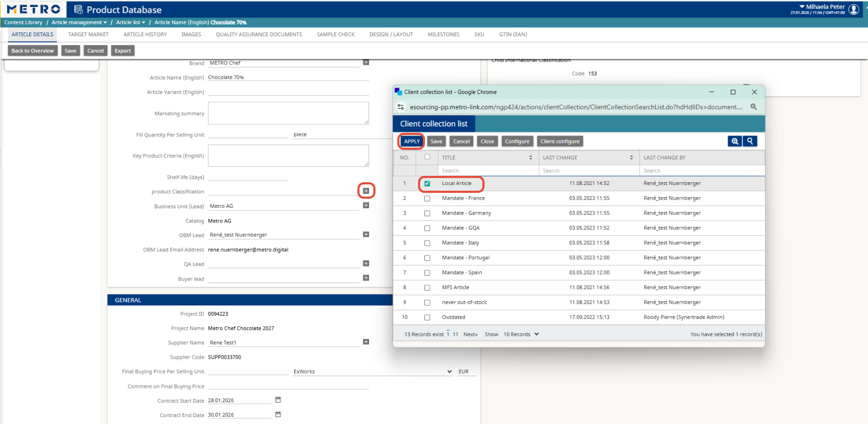
Task: Click the zoom magnifier in popup address bar
Action: pyautogui.click(x=754, y=107)
